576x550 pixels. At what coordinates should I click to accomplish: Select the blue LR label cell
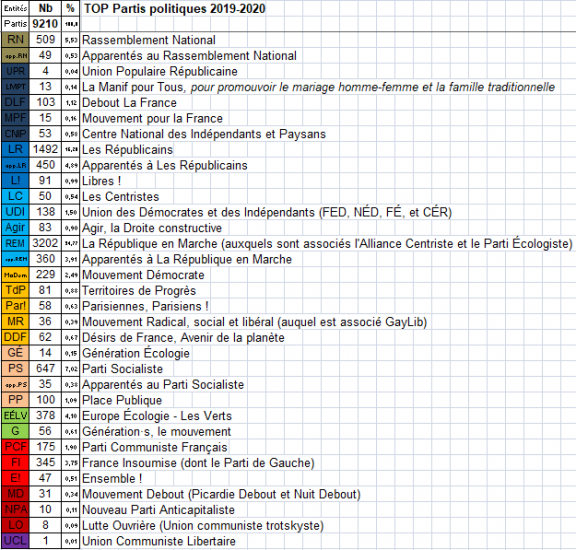15,149
